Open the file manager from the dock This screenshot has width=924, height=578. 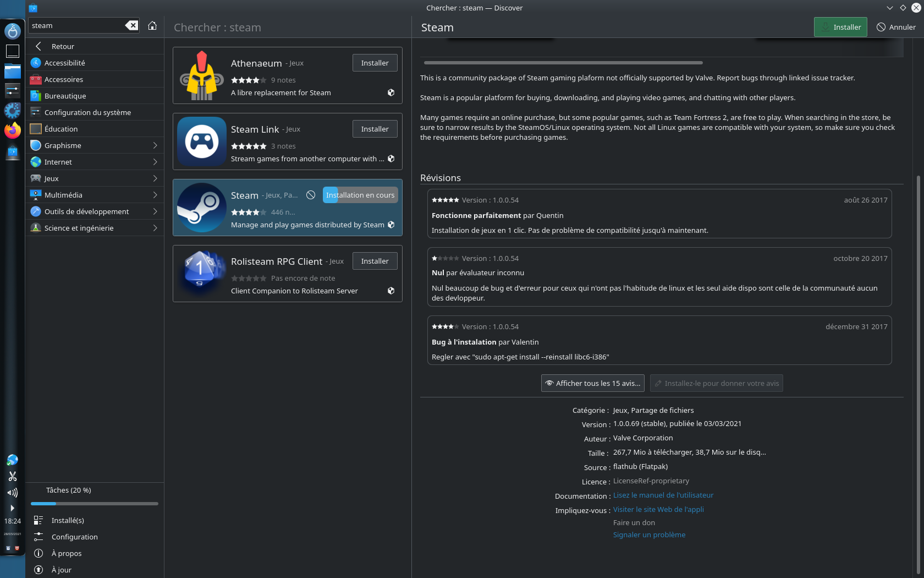click(12, 71)
